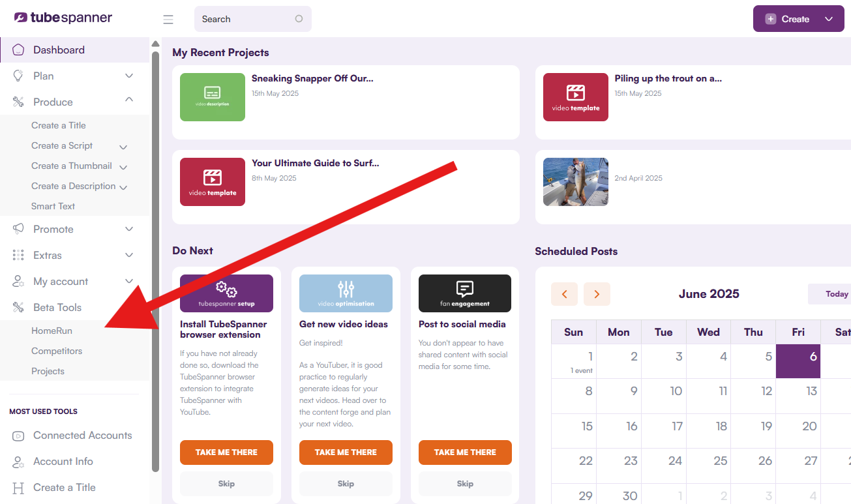Expand the Promote menu chevron

click(129, 230)
